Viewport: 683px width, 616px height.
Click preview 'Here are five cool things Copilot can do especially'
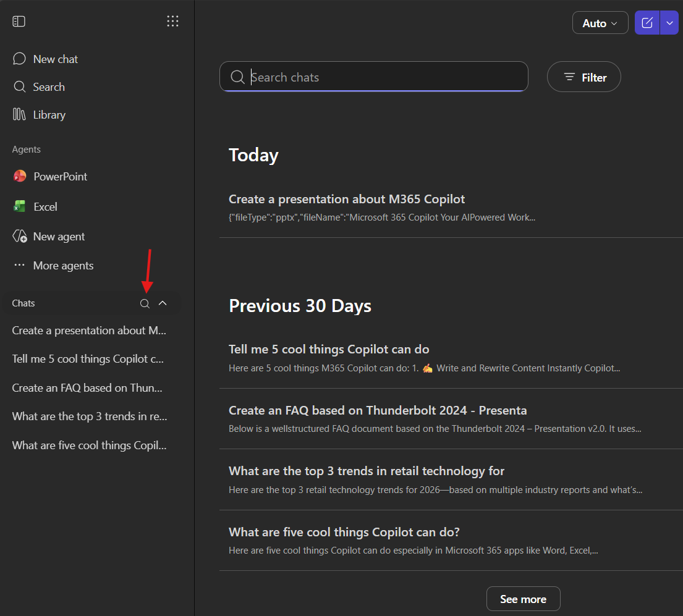tap(414, 551)
